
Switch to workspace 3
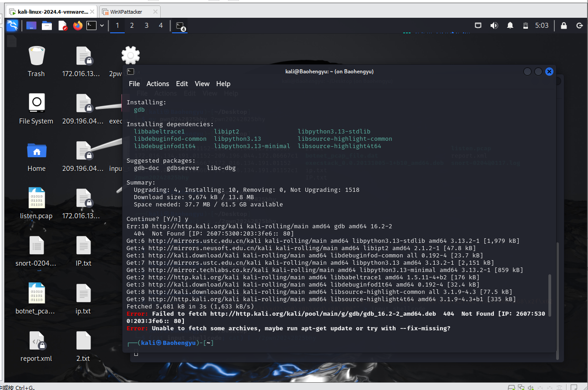pyautogui.click(x=147, y=26)
